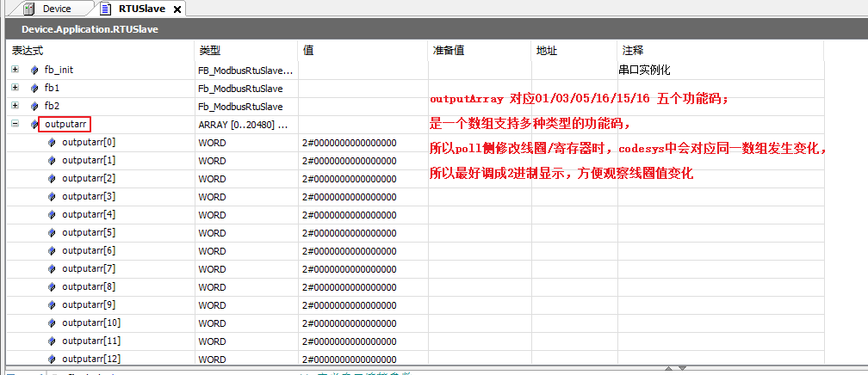Click the binary value of outputarr[9]
The height and width of the screenshot is (375, 868).
coord(350,305)
